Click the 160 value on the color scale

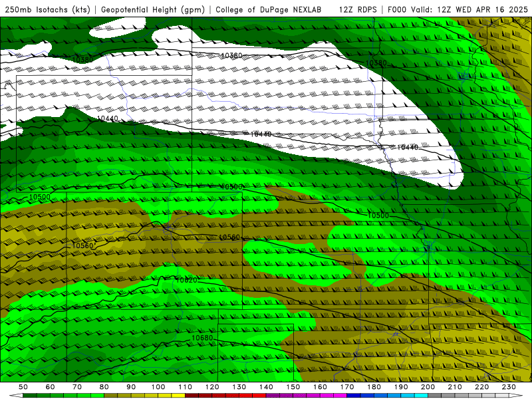point(320,387)
